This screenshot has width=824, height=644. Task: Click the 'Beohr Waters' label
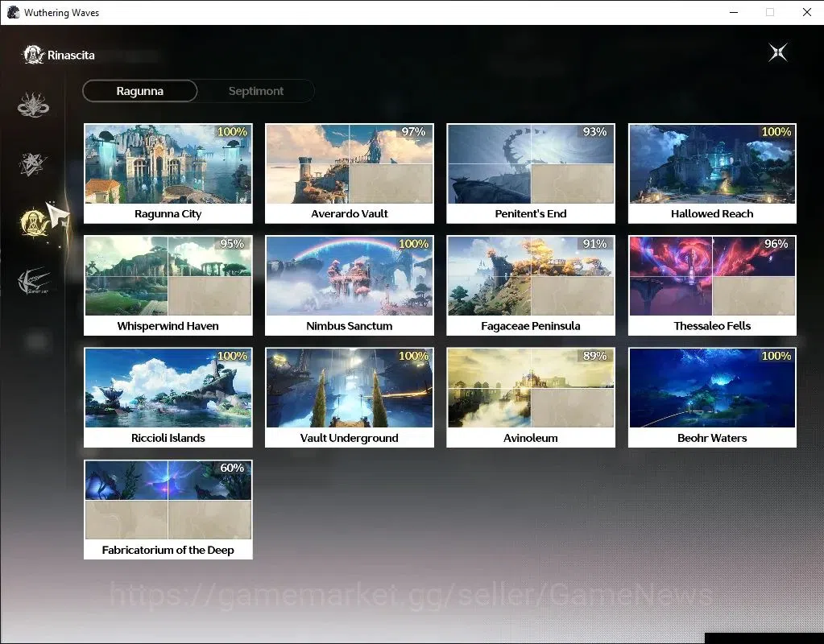(x=712, y=438)
